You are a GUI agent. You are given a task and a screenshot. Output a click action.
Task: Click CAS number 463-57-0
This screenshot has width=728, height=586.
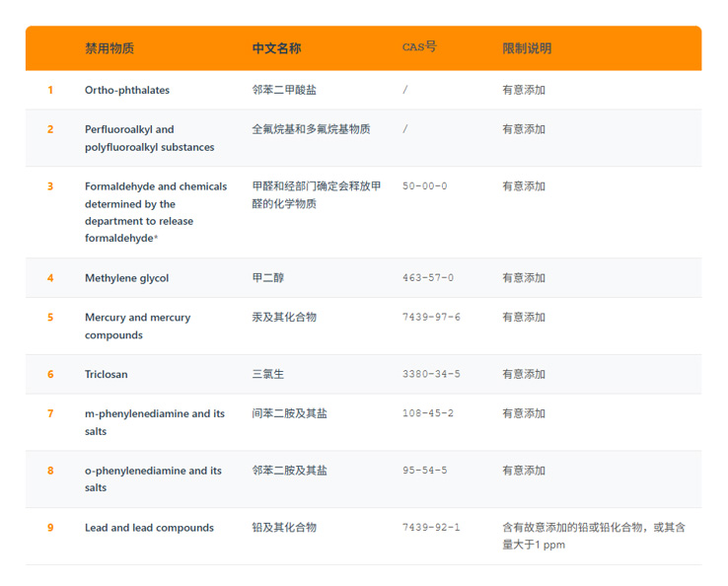coord(427,277)
